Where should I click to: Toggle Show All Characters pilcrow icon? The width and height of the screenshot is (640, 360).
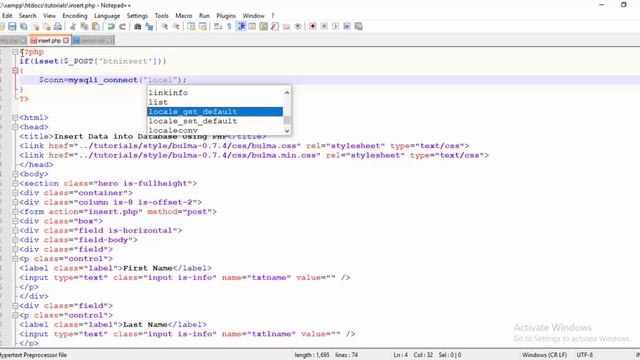(229, 27)
